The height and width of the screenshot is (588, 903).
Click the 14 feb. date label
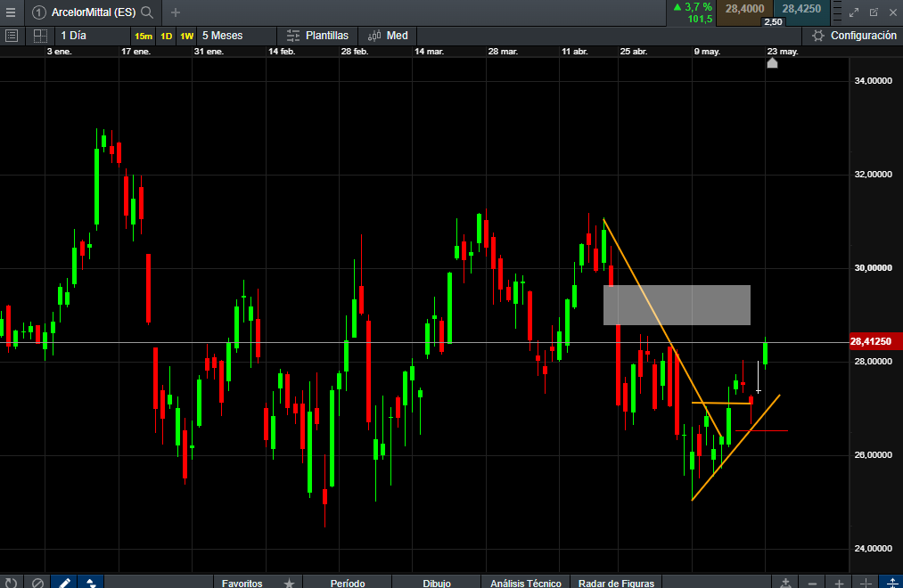pos(282,51)
